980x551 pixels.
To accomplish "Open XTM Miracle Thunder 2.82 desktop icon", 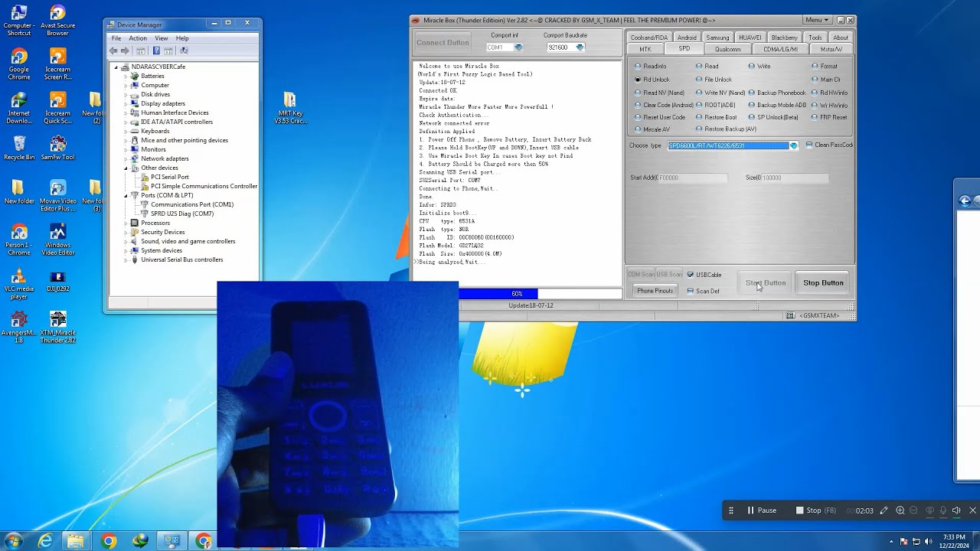I will pyautogui.click(x=57, y=327).
